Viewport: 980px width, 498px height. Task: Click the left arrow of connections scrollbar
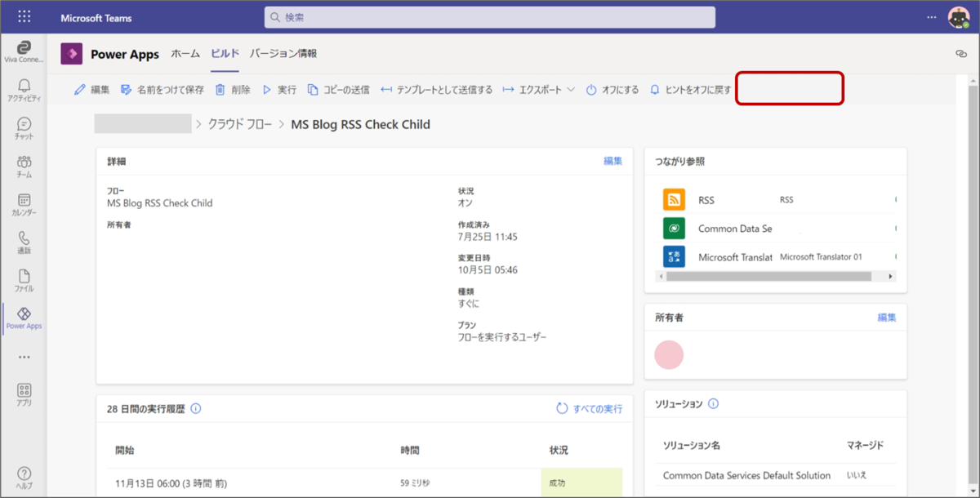tap(661, 277)
